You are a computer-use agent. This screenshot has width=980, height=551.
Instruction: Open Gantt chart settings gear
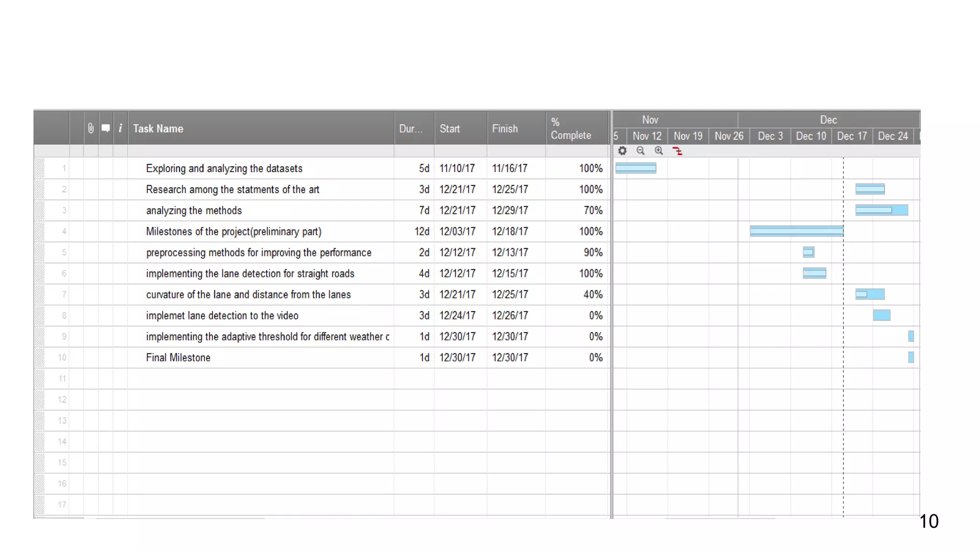[x=622, y=151]
